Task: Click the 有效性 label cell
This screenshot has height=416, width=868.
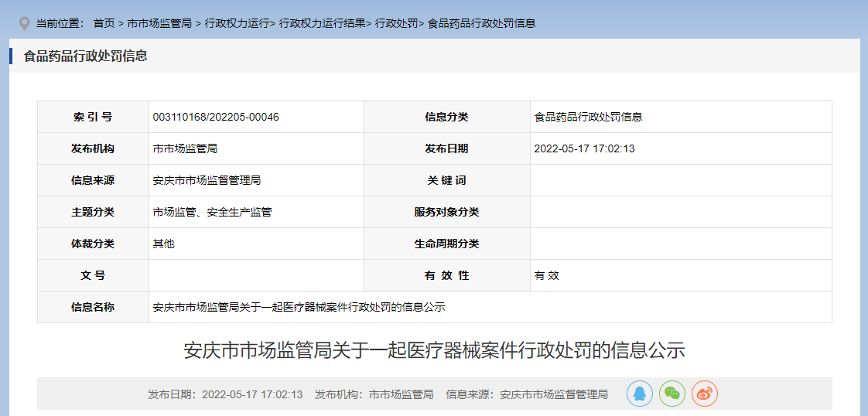Action: click(x=446, y=275)
